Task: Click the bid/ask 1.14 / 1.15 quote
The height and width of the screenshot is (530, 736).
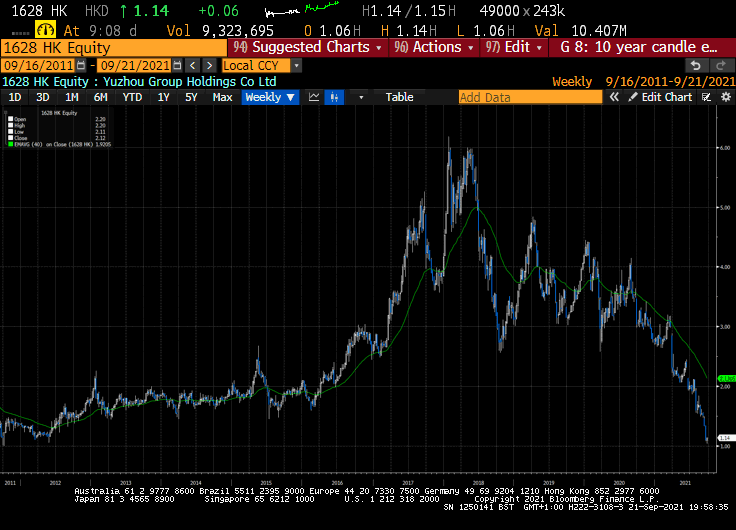Action: 408,11
